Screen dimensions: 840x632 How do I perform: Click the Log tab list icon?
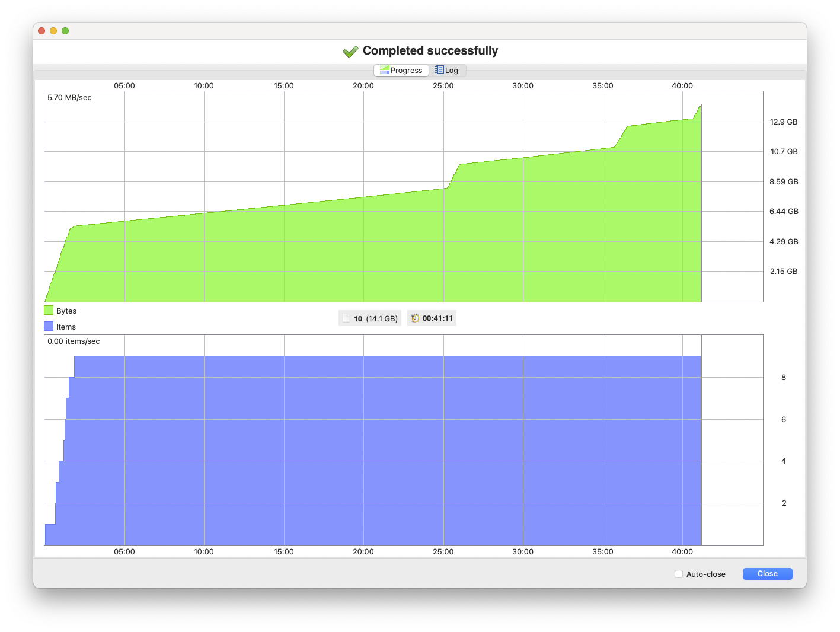tap(439, 70)
